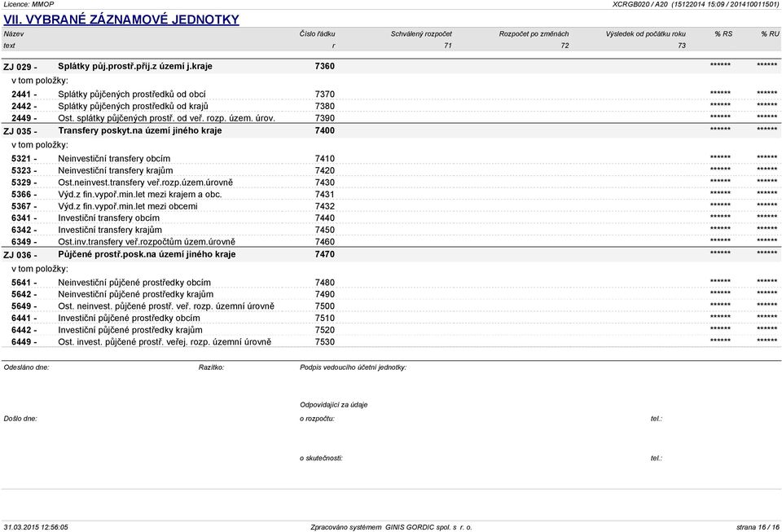The height and width of the screenshot is (532, 782).
Task: Click row number 7490
Action: coord(325,295)
